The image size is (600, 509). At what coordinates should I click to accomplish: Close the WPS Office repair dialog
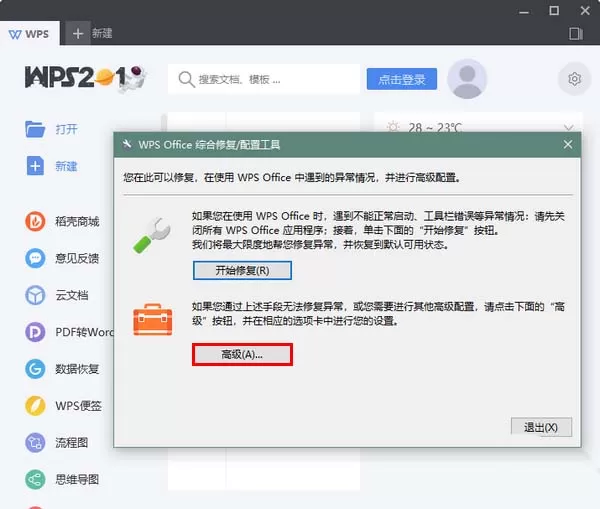click(x=568, y=145)
